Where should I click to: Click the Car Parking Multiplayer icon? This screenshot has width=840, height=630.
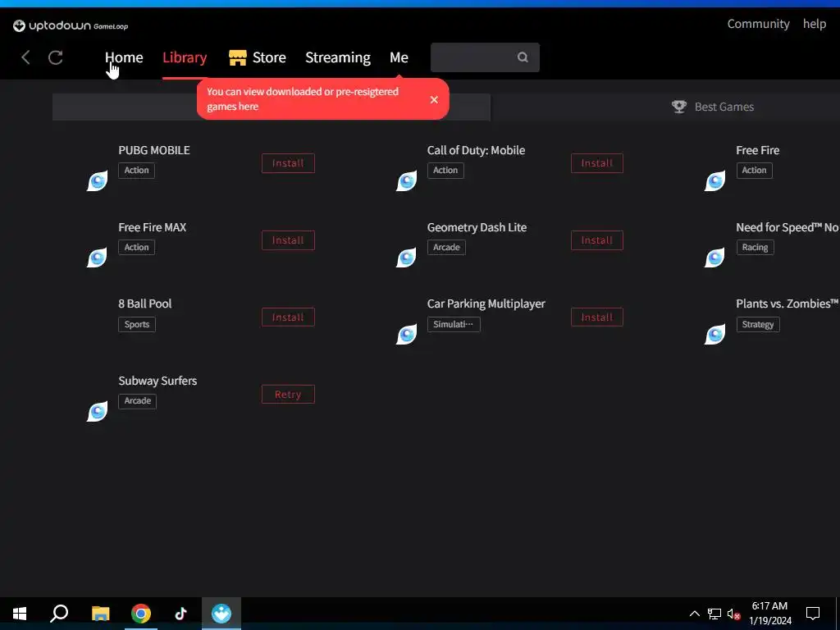click(406, 335)
